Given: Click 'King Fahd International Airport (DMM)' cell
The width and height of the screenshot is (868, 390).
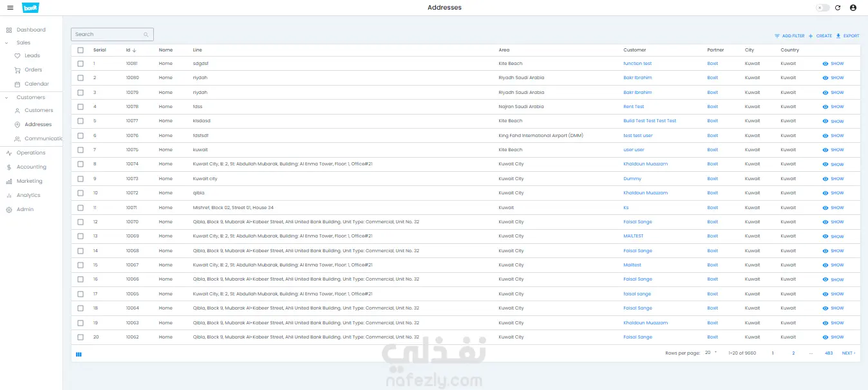Looking at the screenshot, I should click(541, 136).
